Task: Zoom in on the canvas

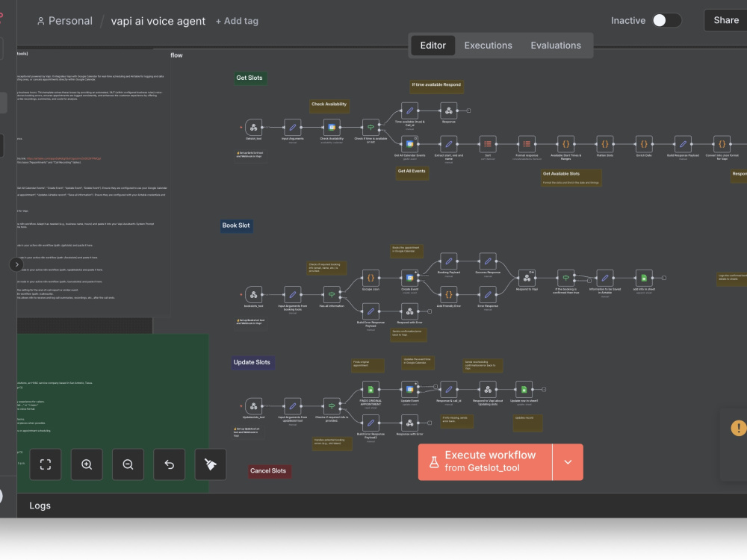Action: click(x=87, y=464)
